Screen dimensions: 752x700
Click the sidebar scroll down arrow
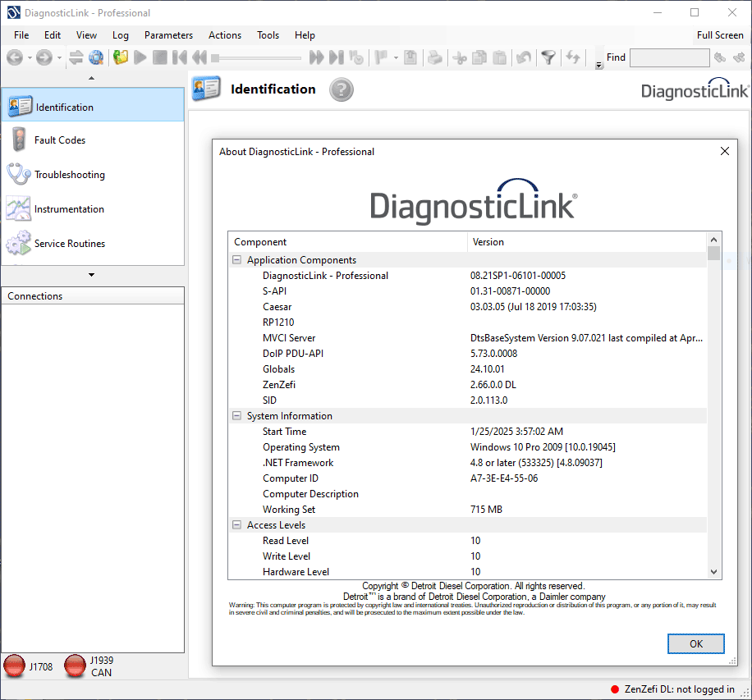click(92, 275)
